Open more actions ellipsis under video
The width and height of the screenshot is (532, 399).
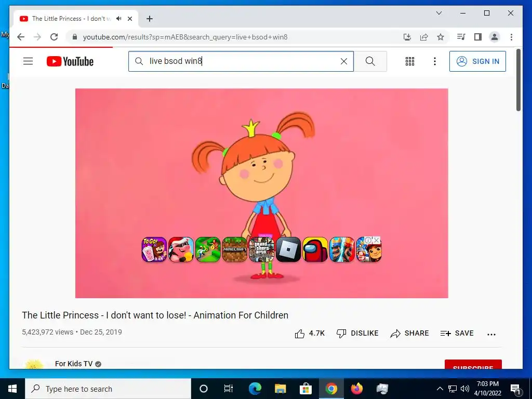pyautogui.click(x=491, y=334)
